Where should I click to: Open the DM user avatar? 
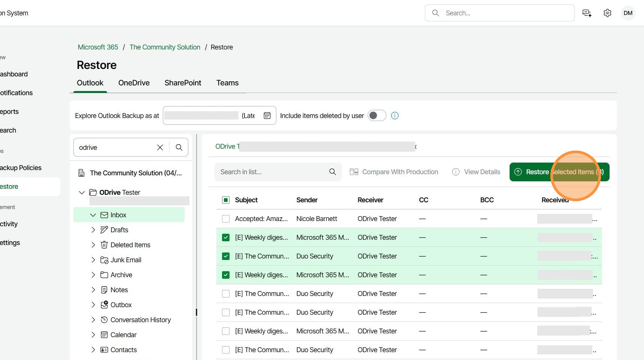628,13
